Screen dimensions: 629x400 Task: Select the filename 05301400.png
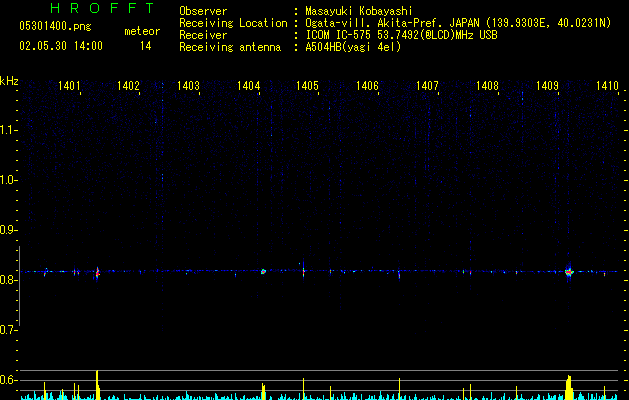tap(55, 27)
